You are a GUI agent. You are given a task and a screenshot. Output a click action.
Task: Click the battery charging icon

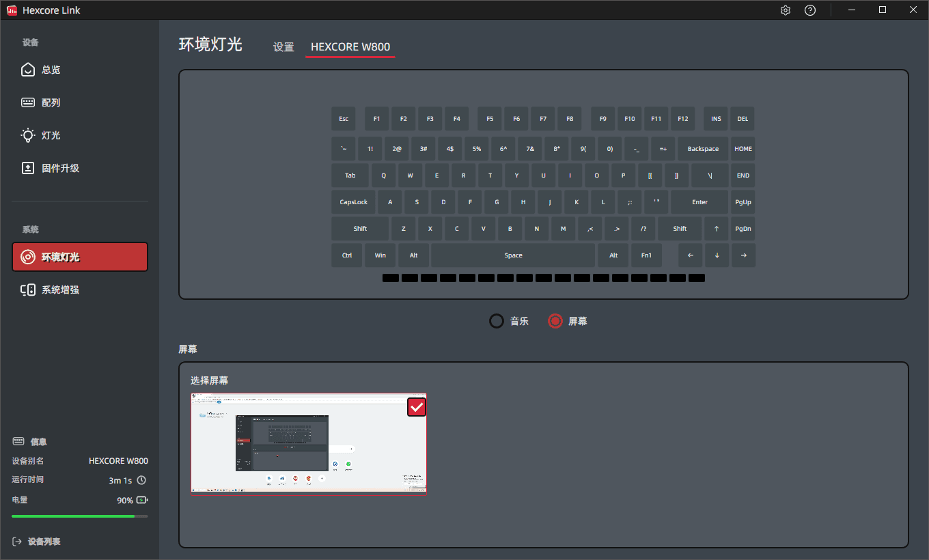click(x=142, y=500)
